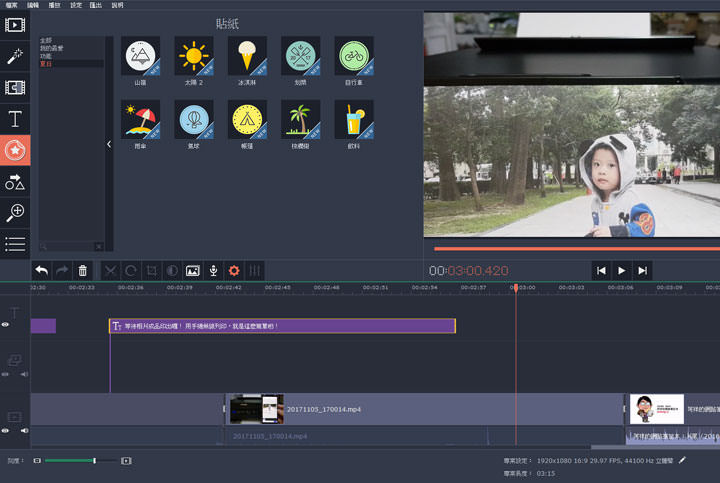Click the Rotate icon in toolbar
This screenshot has height=483, width=720.
(x=131, y=271)
